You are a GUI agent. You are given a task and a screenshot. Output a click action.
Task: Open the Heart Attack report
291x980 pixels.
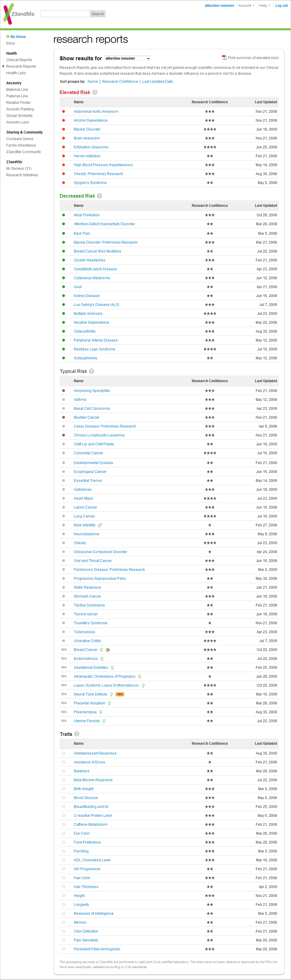click(x=83, y=498)
